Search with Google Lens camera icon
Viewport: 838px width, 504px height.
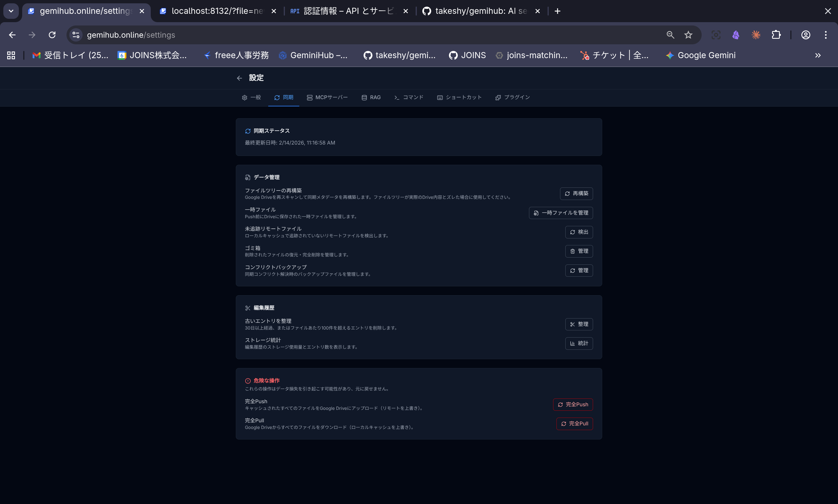(x=716, y=35)
